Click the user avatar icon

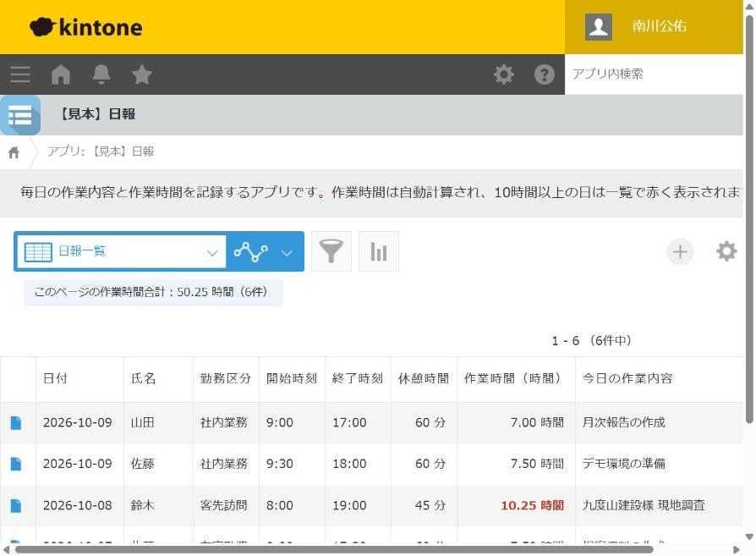click(x=599, y=26)
